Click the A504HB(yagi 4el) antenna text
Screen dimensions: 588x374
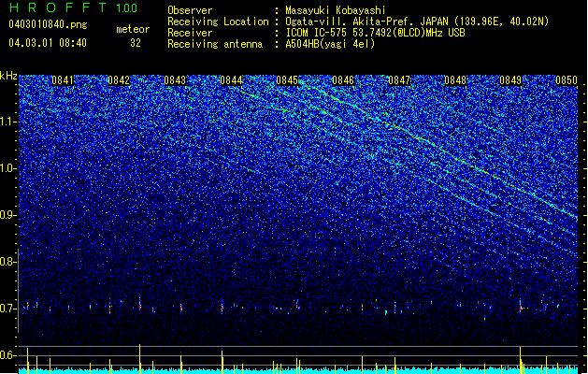(330, 44)
